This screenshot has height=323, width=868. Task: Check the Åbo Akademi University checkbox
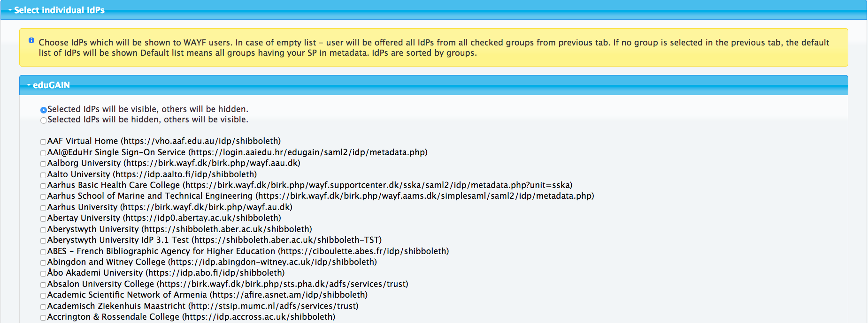click(x=43, y=274)
